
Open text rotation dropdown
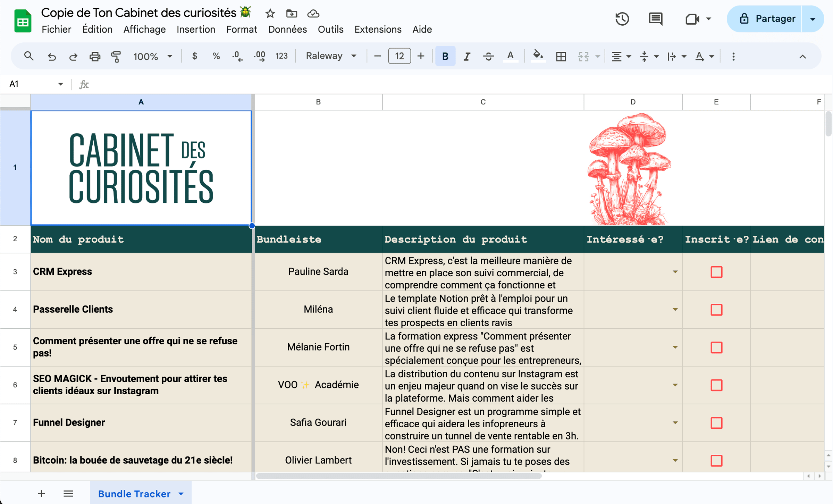(705, 56)
